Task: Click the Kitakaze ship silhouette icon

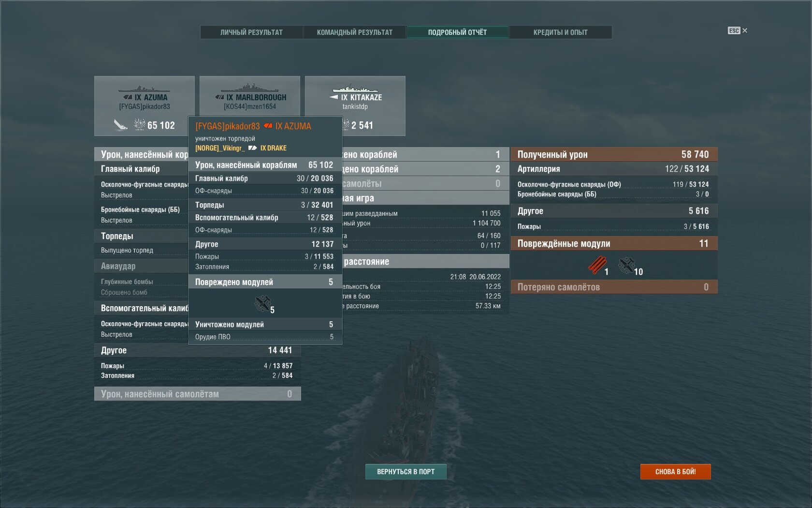Action: (x=355, y=89)
